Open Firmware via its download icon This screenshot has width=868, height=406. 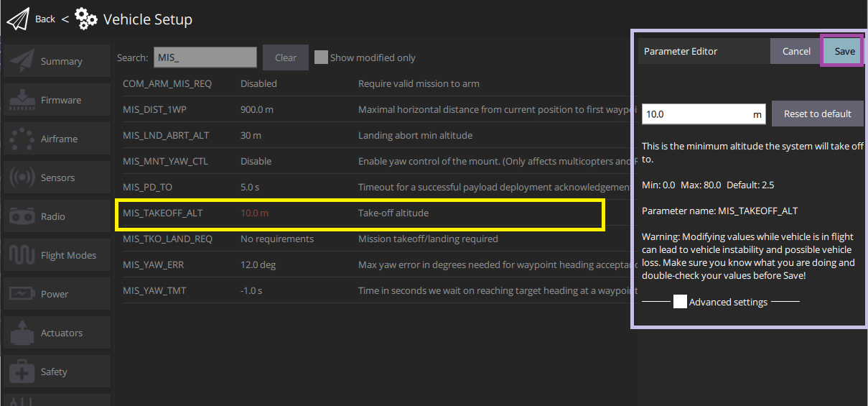22,101
